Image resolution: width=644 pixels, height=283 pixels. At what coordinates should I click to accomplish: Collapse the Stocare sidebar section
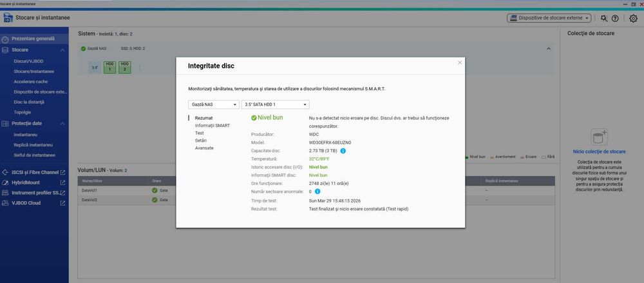click(x=62, y=50)
